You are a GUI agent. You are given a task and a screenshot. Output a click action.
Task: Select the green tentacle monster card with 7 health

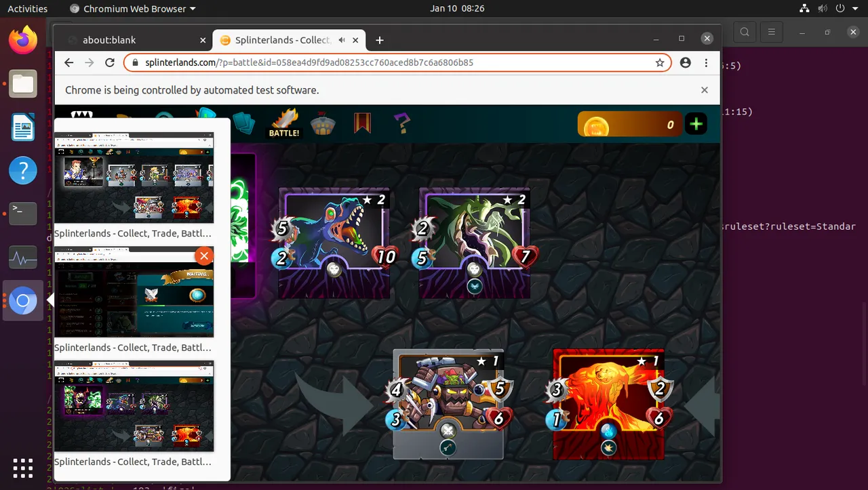tap(475, 243)
